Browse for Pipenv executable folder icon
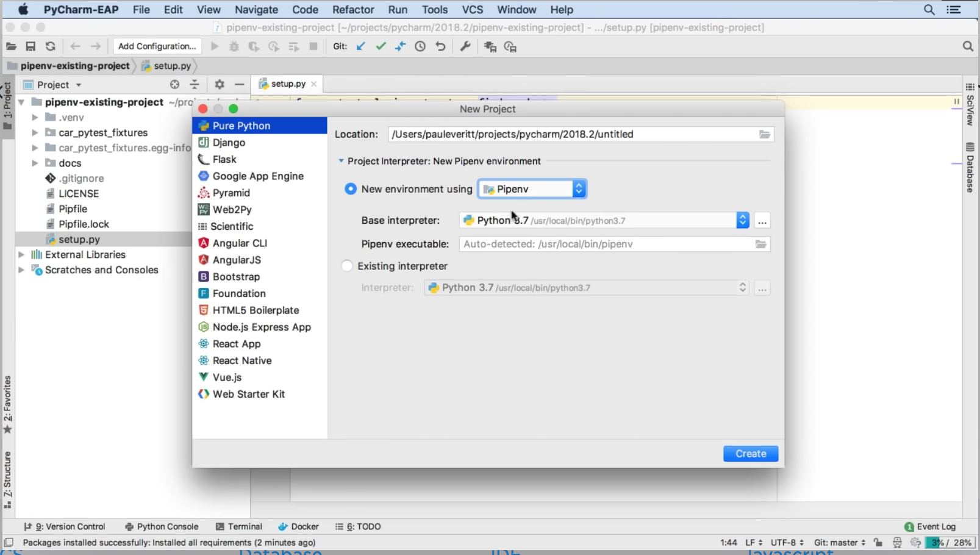 [x=760, y=244]
